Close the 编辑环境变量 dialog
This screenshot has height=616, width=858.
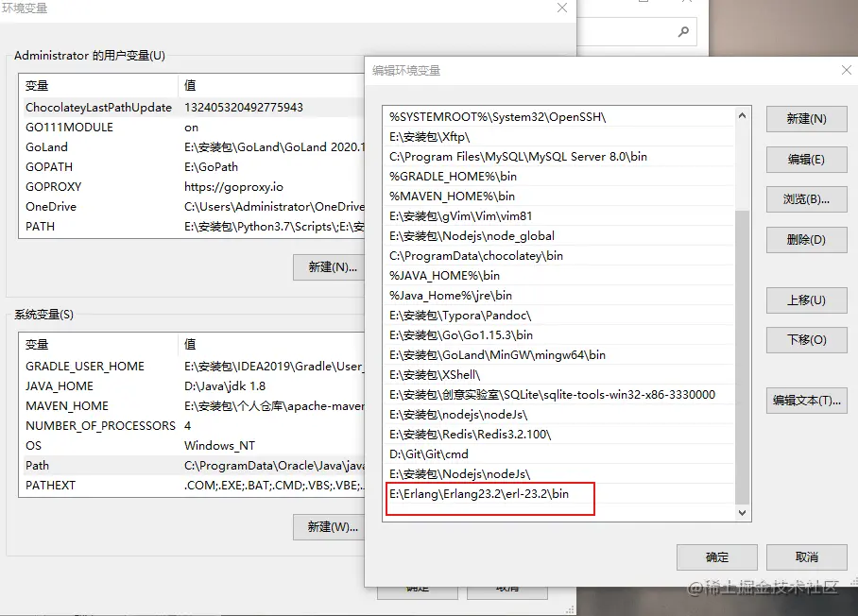[x=846, y=70]
